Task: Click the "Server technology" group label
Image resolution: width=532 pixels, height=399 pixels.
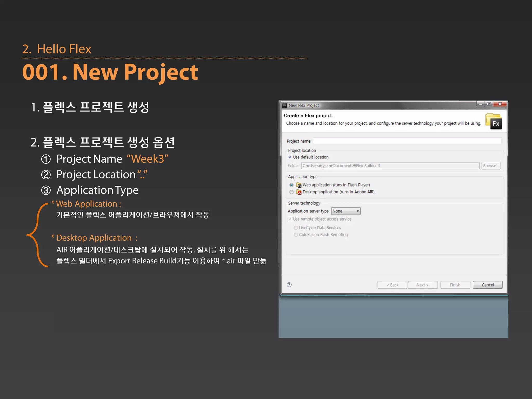Action: coord(304,203)
